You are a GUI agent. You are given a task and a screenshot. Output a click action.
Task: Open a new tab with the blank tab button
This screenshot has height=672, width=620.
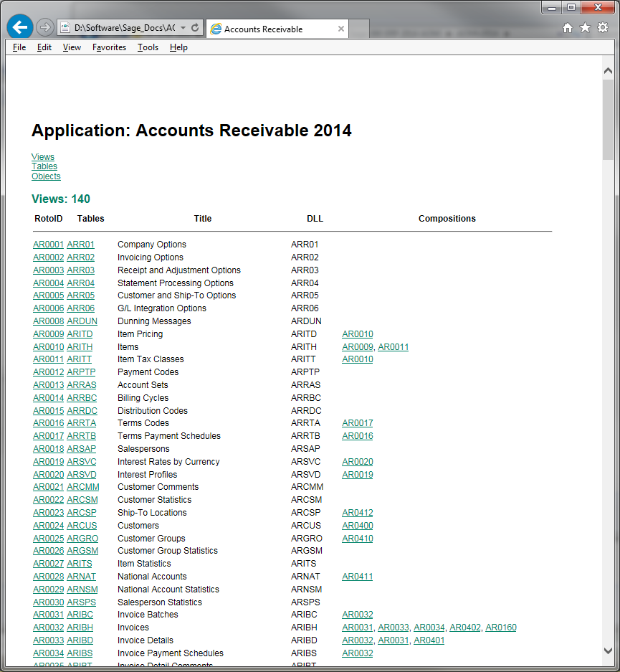359,29
